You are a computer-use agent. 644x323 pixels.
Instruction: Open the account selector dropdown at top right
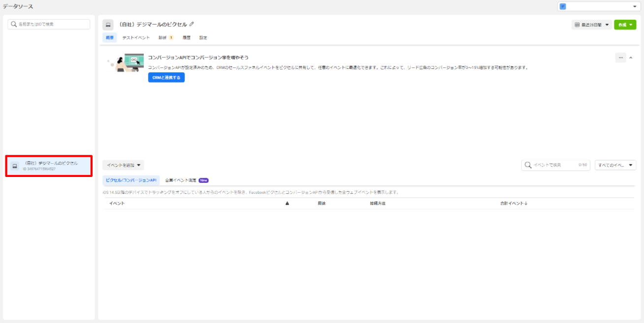point(598,6)
